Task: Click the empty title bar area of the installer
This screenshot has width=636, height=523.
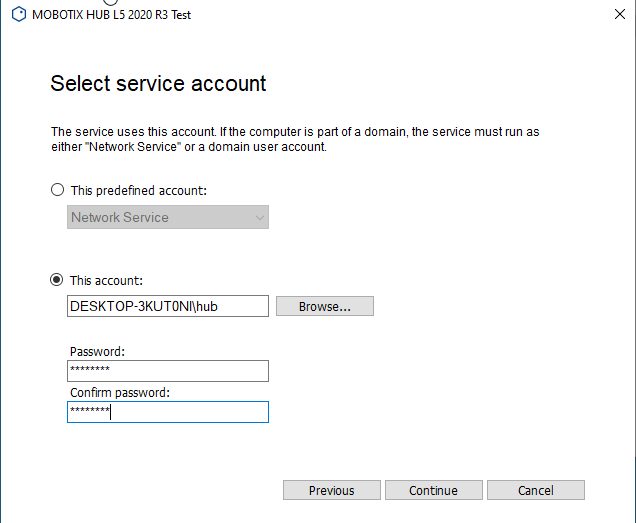Action: [400, 15]
